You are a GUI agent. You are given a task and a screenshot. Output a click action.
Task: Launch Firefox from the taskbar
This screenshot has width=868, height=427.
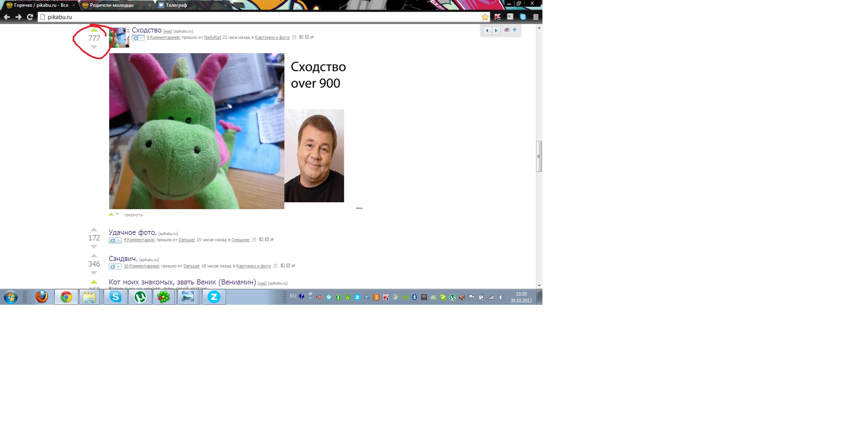pos(41,297)
